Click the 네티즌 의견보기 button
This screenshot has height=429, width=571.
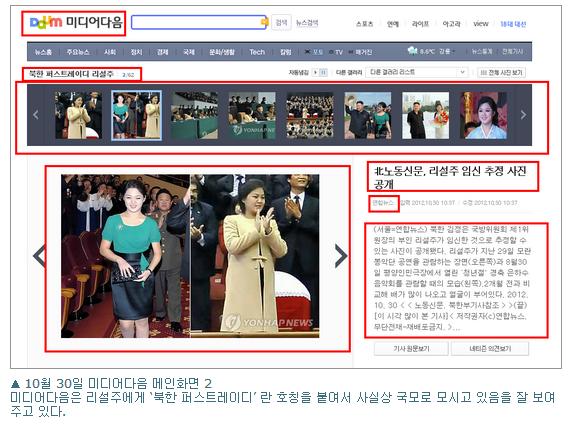point(490,349)
